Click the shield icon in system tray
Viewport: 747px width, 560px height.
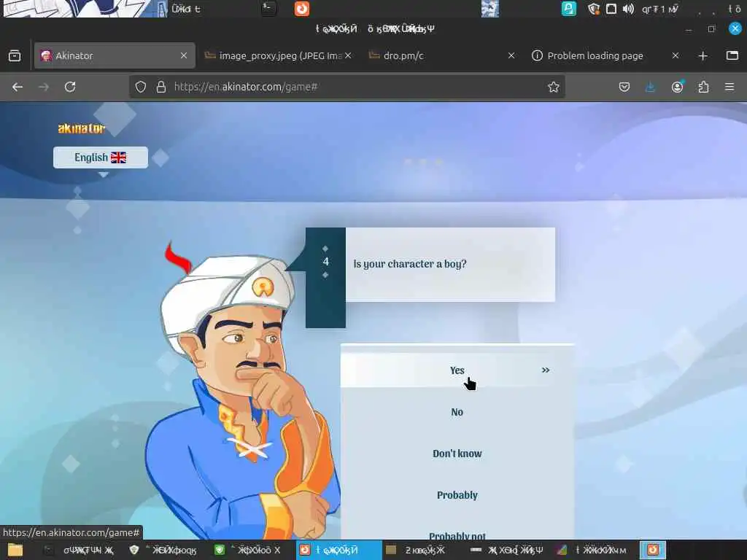point(593,9)
